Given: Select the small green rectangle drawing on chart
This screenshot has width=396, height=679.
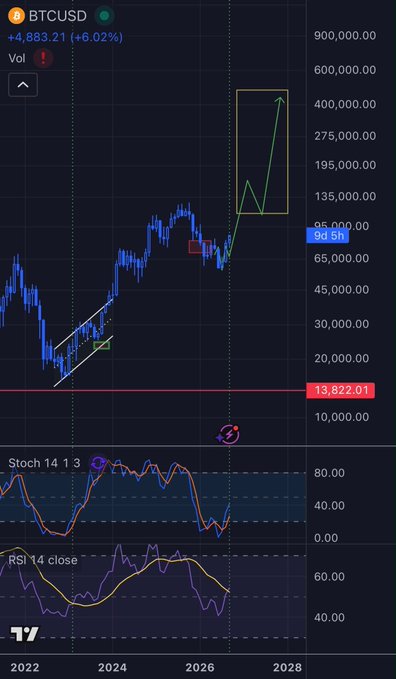Looking at the screenshot, I should point(102,345).
